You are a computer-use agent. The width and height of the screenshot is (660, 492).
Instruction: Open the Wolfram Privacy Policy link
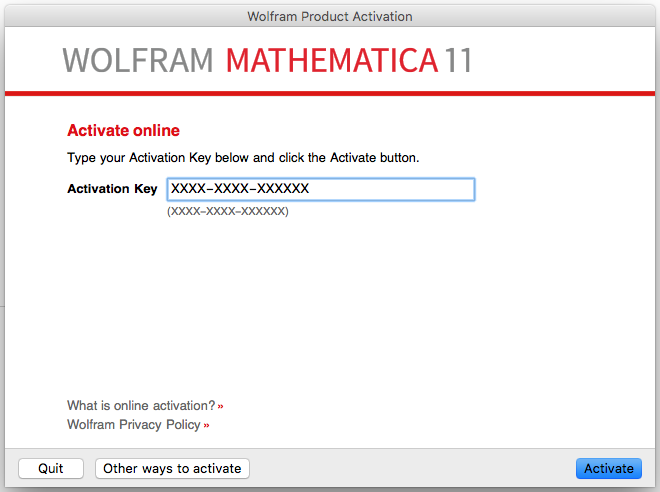(x=138, y=424)
